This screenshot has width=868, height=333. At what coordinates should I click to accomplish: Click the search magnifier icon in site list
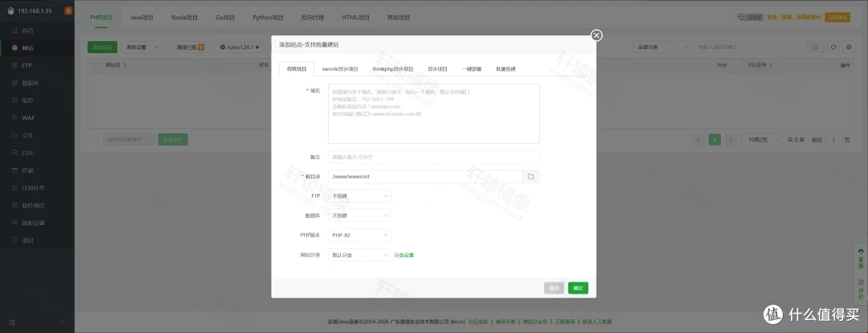[815, 47]
